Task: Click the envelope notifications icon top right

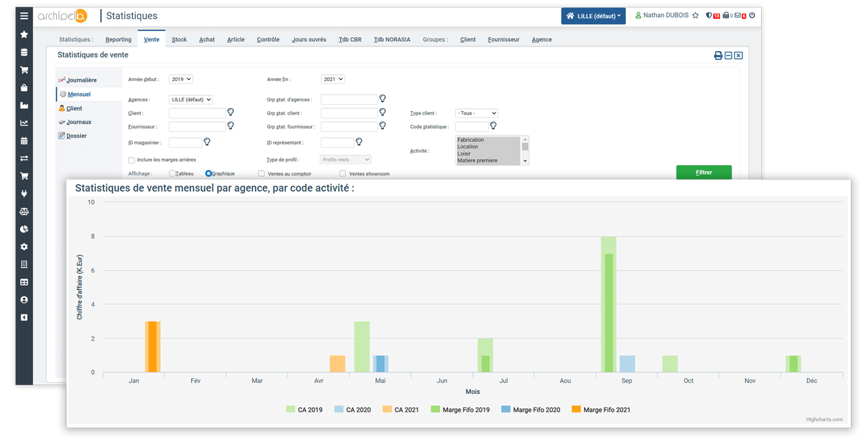Action: pos(738,15)
